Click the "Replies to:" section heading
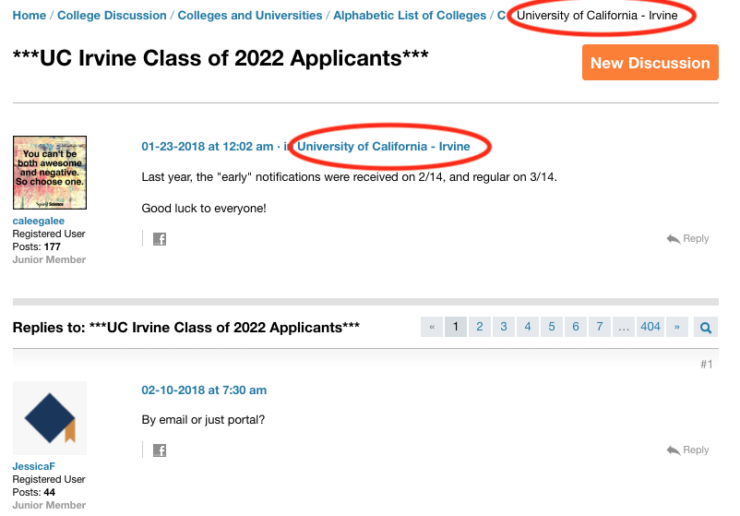This screenshot has height=516, width=740. click(x=186, y=327)
